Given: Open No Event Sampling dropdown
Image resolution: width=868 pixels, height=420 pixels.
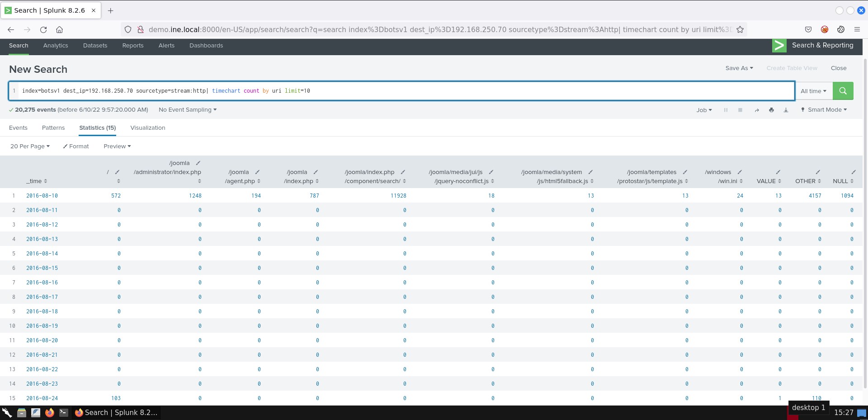Looking at the screenshot, I should tap(188, 110).
